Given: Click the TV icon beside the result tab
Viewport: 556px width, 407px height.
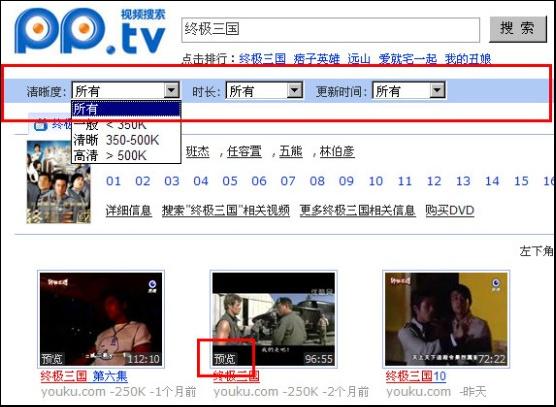Looking at the screenshot, I should click(x=41, y=124).
